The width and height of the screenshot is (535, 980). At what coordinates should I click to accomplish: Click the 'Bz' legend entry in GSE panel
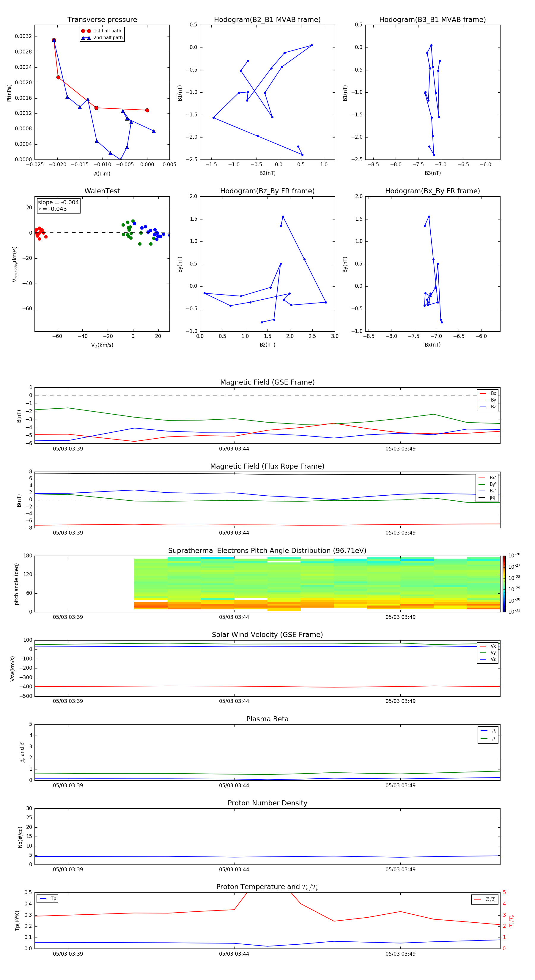click(488, 407)
